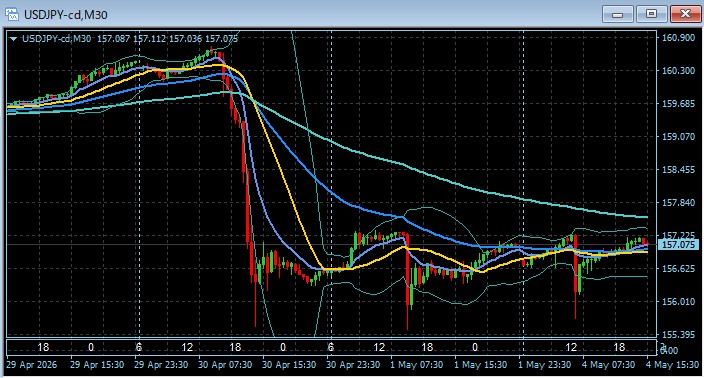The width and height of the screenshot is (704, 378).
Task: Click the 159.070 price scale label
Action: click(678, 136)
